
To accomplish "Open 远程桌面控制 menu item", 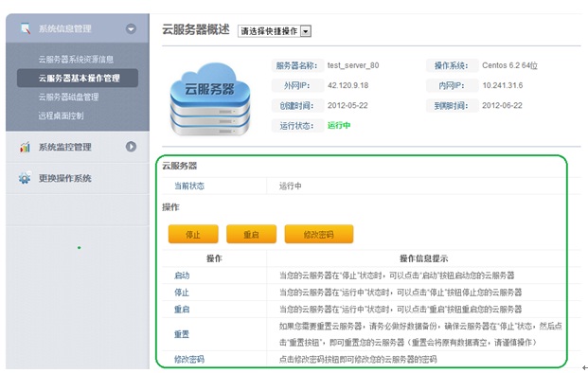I will pyautogui.click(x=61, y=115).
